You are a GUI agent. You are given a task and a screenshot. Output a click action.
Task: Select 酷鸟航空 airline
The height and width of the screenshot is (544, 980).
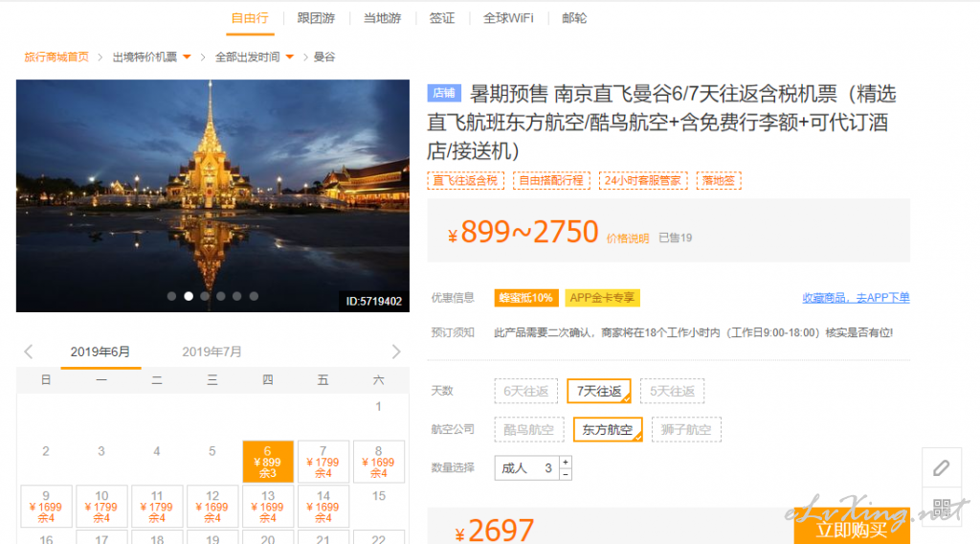[528, 430]
